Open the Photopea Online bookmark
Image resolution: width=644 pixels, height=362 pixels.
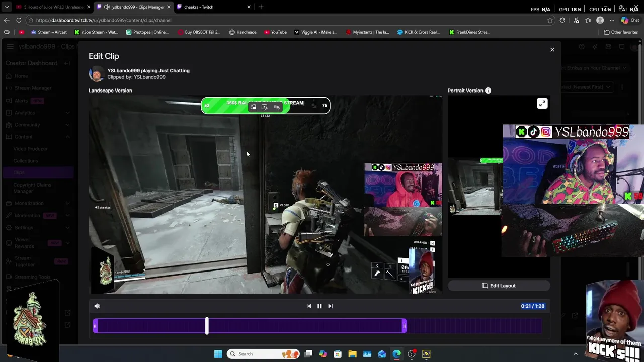coord(147,32)
